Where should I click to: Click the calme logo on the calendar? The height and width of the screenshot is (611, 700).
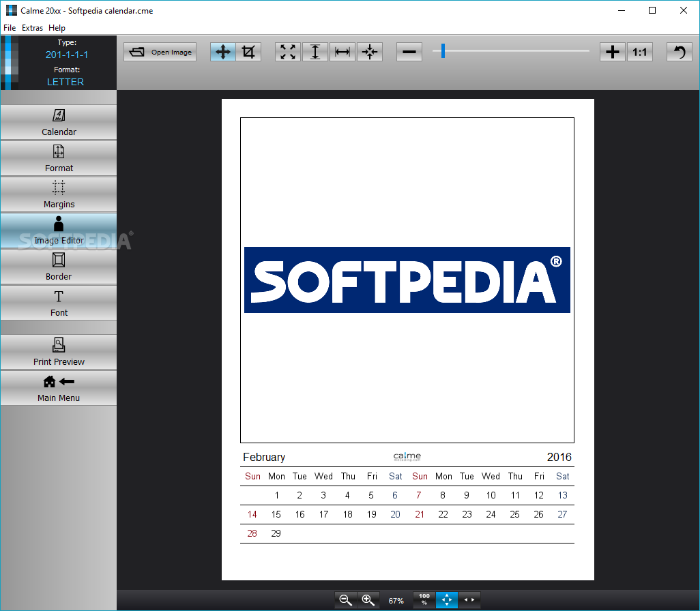click(407, 457)
